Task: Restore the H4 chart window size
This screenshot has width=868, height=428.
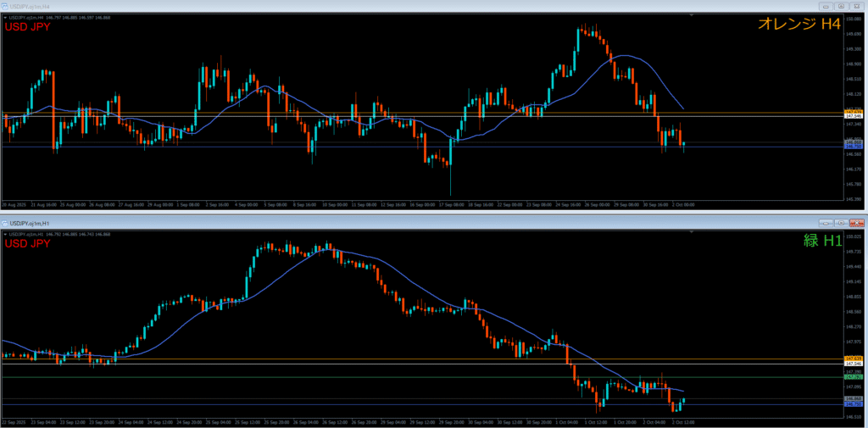Action: point(842,6)
